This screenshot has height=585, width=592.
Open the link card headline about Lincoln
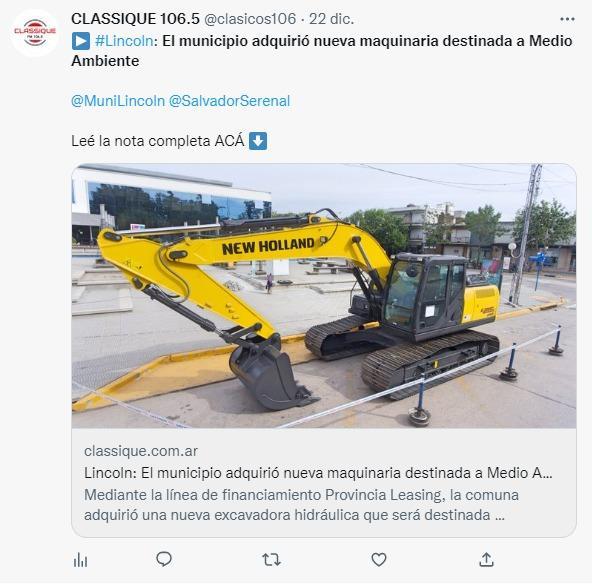318,473
